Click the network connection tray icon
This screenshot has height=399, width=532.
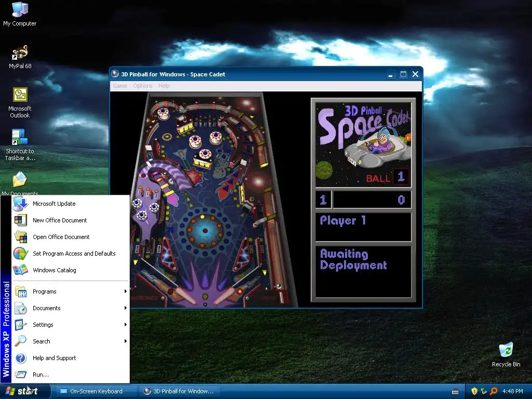[484, 391]
